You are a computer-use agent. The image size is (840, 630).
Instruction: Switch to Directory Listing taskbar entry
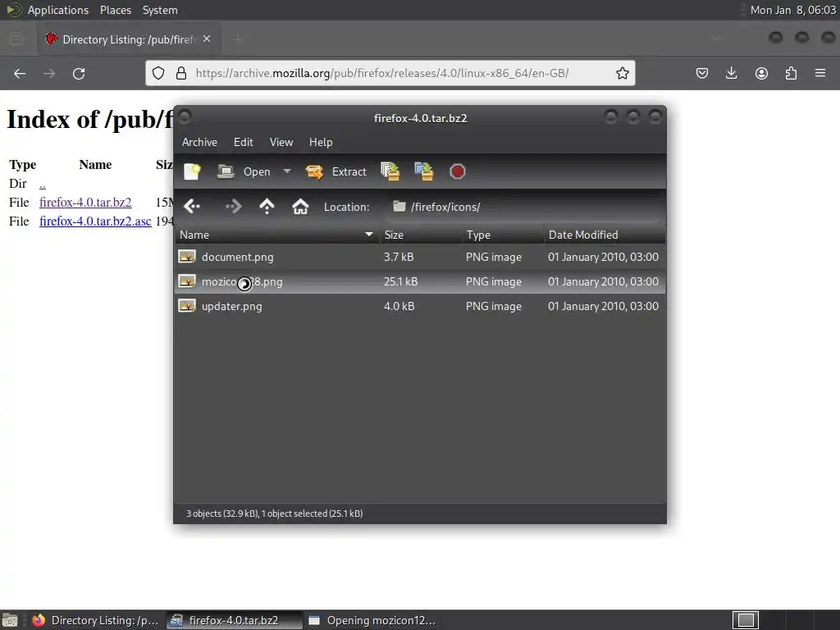pyautogui.click(x=95, y=620)
